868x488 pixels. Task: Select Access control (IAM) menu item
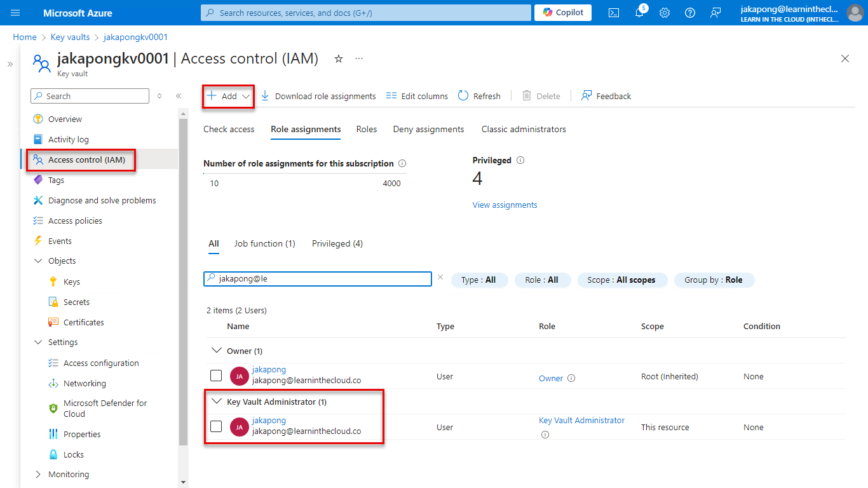click(86, 159)
